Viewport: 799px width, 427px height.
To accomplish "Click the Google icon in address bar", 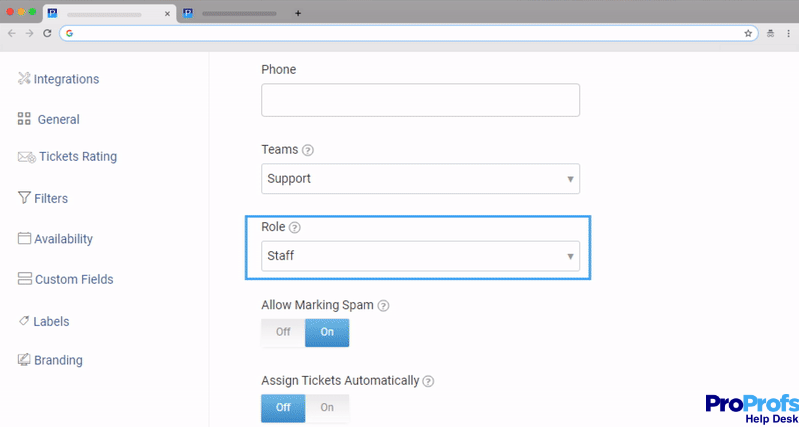I will tap(69, 33).
